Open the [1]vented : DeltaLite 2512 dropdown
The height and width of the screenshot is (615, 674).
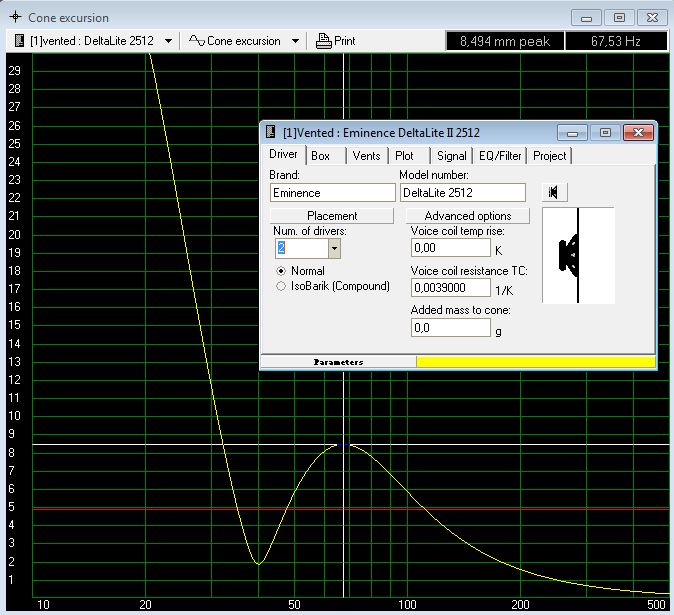[x=168, y=41]
